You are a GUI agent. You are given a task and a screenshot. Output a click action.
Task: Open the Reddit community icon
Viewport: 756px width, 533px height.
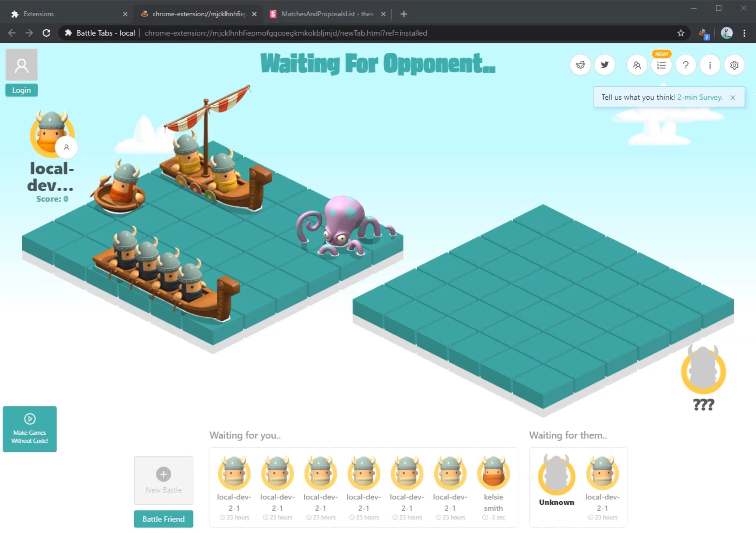[x=580, y=65]
